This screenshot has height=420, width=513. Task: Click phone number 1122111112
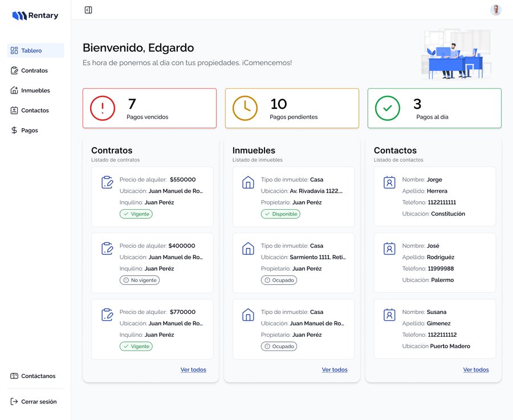coord(442,335)
